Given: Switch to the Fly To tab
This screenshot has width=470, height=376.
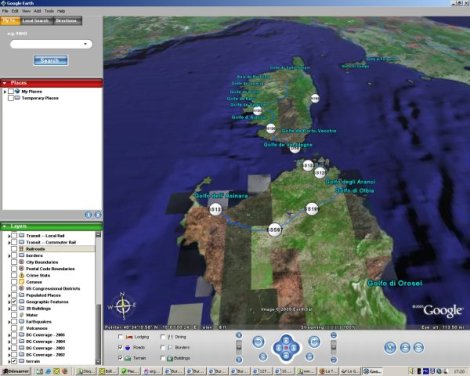Looking at the screenshot, I should (10, 21).
